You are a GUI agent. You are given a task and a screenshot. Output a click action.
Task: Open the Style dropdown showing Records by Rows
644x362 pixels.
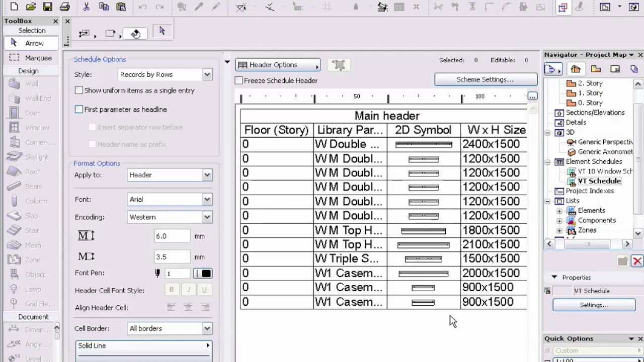point(165,74)
